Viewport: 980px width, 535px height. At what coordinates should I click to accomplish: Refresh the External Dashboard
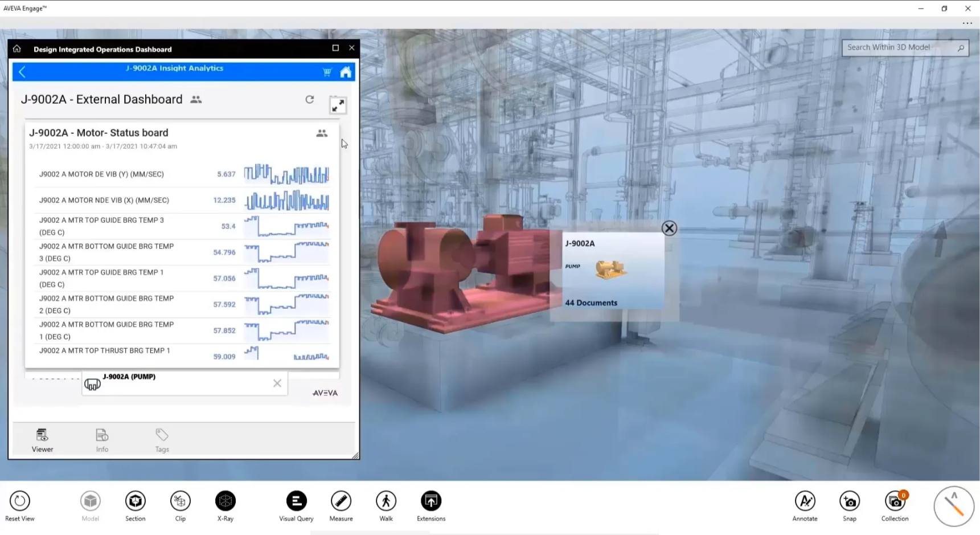[x=309, y=99]
